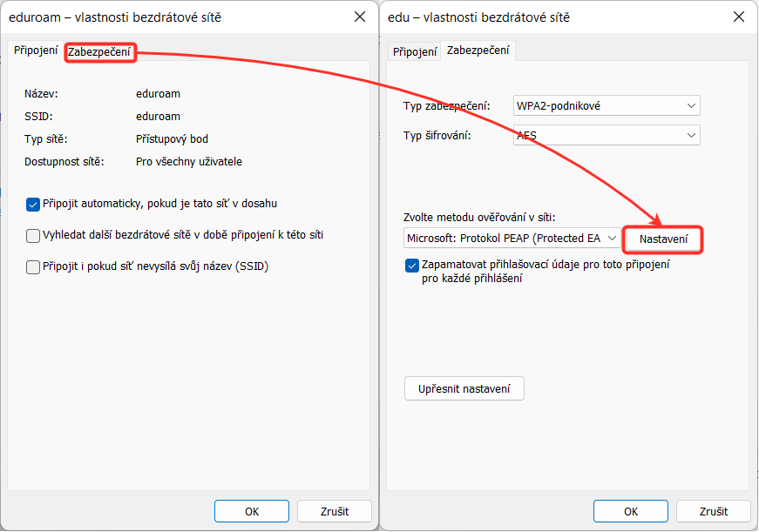The width and height of the screenshot is (759, 532).
Task: Cancel edu dialog with Zrušit
Action: 714,511
